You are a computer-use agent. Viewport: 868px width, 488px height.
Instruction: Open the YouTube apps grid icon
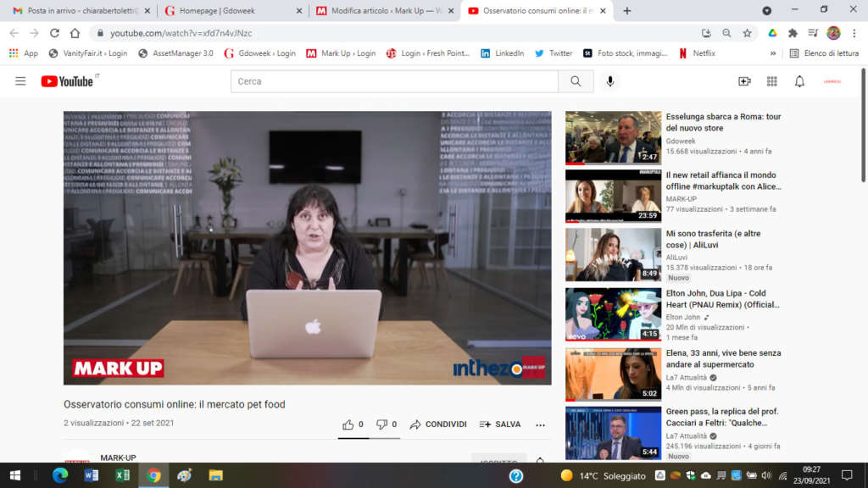pos(771,81)
